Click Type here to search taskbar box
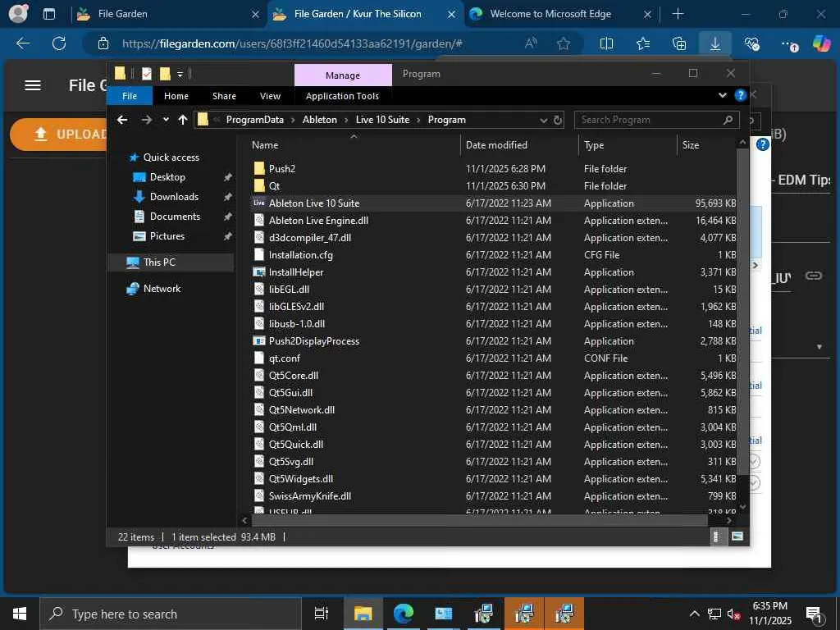The height and width of the screenshot is (630, 840). (x=171, y=614)
